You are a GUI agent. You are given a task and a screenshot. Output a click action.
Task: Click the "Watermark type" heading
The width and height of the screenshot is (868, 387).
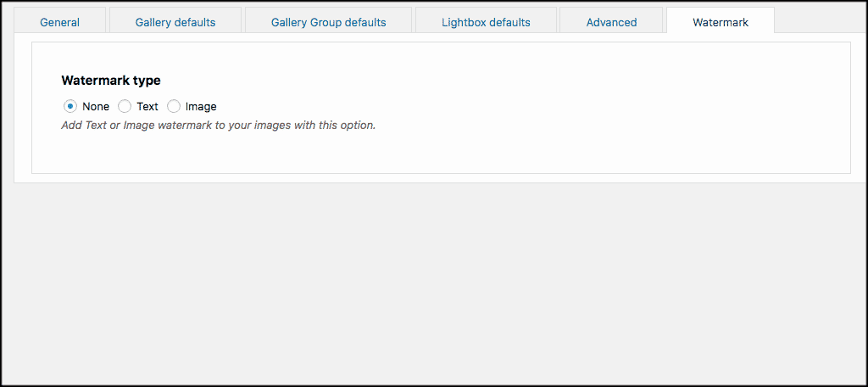[111, 81]
